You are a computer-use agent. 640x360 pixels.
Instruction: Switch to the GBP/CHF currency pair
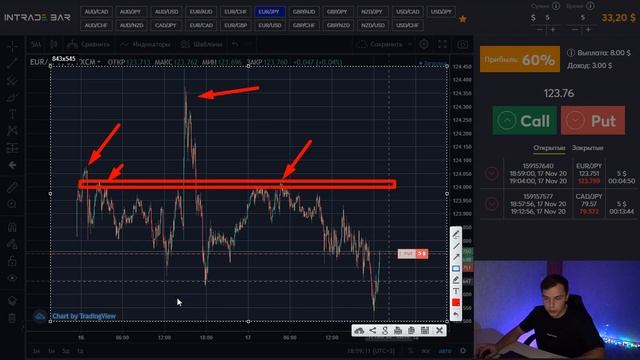click(304, 25)
